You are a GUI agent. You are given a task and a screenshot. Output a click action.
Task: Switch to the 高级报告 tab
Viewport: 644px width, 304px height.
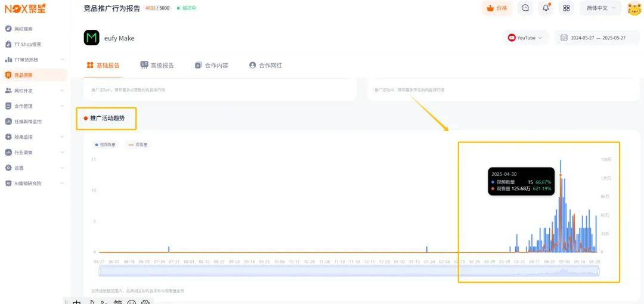[157, 66]
